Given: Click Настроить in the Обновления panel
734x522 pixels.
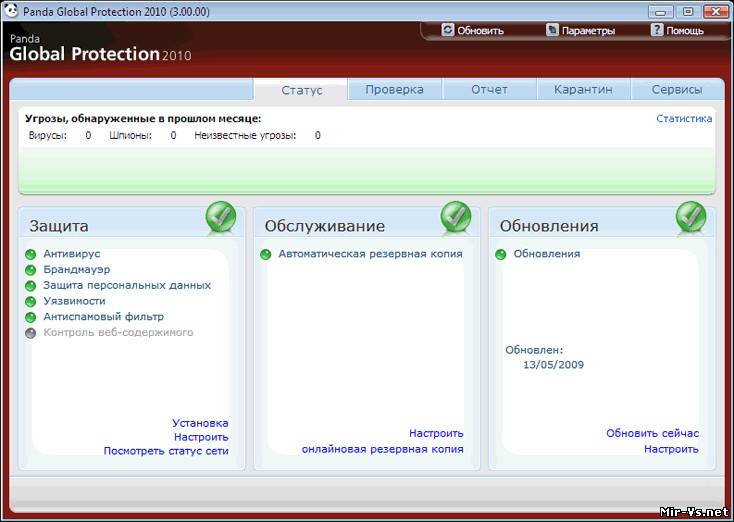Looking at the screenshot, I should 671,449.
